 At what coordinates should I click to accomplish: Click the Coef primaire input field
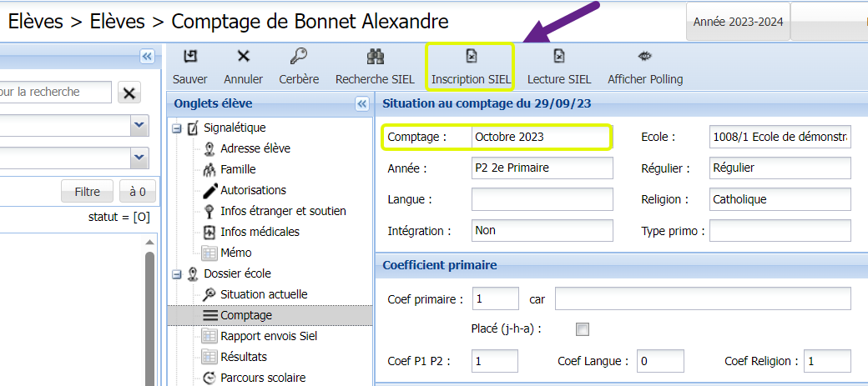(x=495, y=298)
